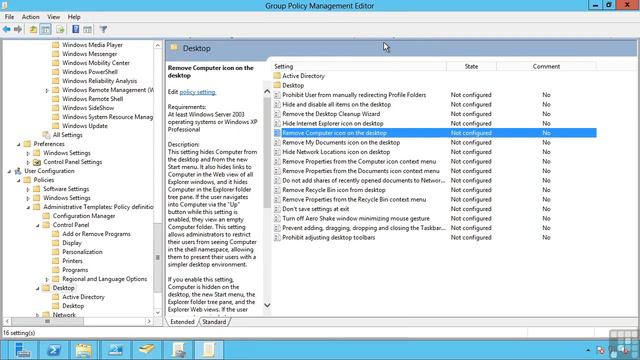
Task: Toggle the Show/Hide Action Pane toolbar icon
Action: tap(87, 29)
